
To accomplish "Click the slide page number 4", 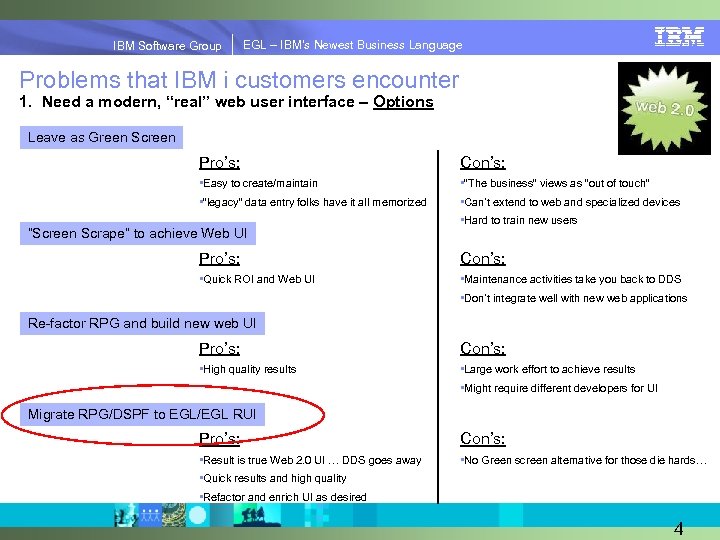I will [x=679, y=529].
